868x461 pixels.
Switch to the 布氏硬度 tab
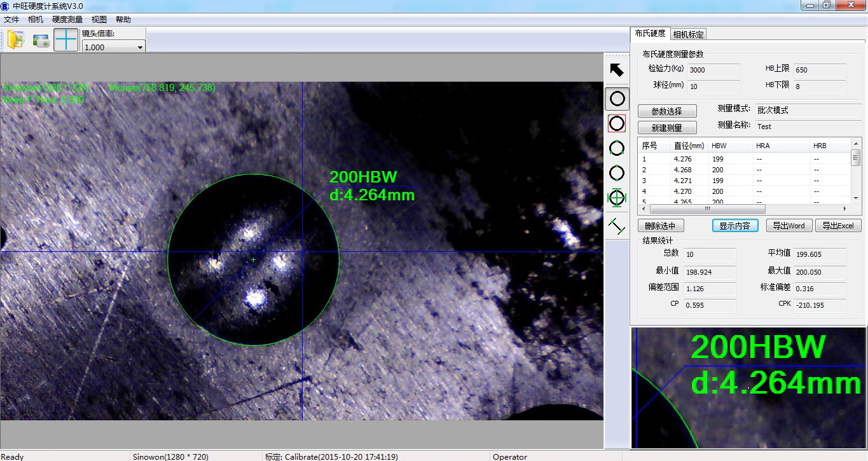[650, 34]
